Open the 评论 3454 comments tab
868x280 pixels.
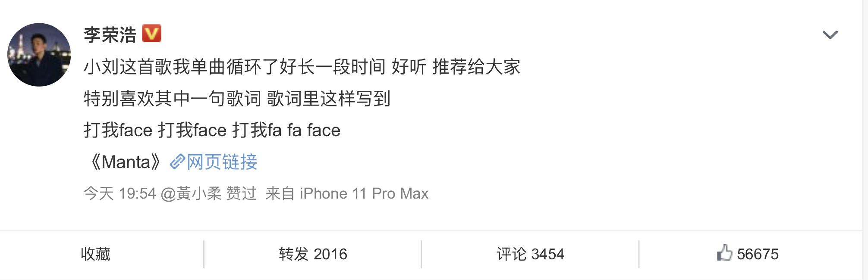[x=530, y=254]
